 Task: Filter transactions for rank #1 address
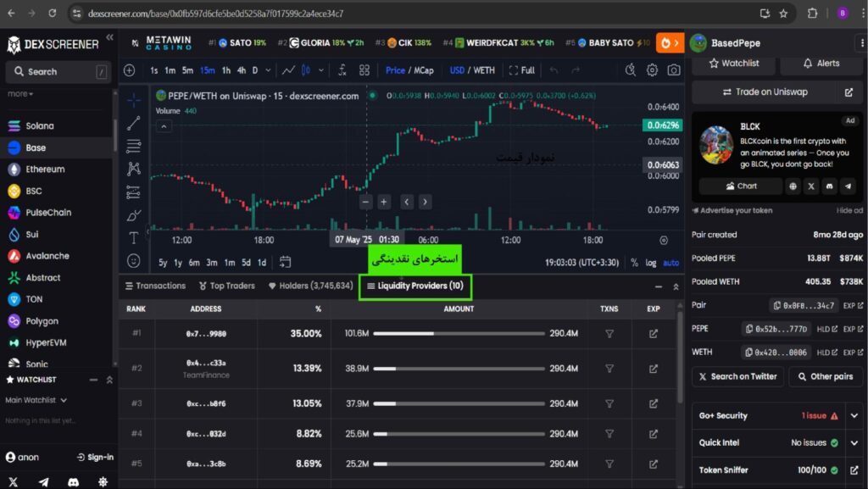click(x=609, y=334)
